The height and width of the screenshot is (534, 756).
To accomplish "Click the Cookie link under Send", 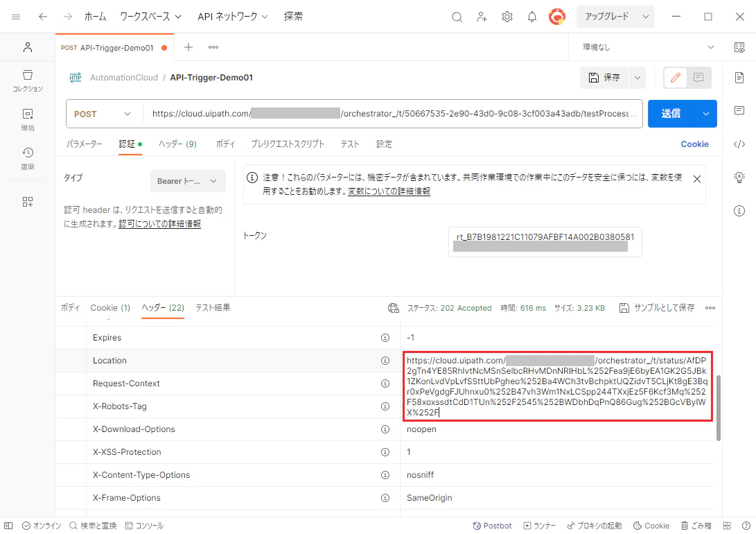I will (694, 144).
